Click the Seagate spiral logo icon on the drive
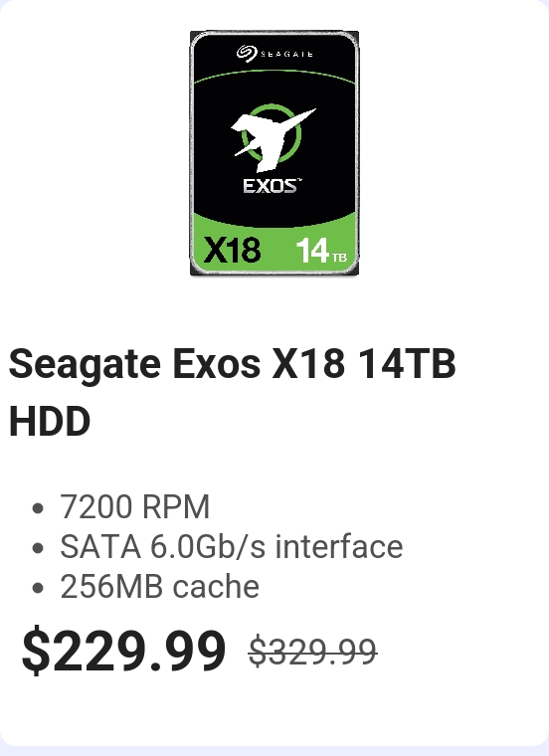Image resolution: width=549 pixels, height=756 pixels. tap(247, 53)
